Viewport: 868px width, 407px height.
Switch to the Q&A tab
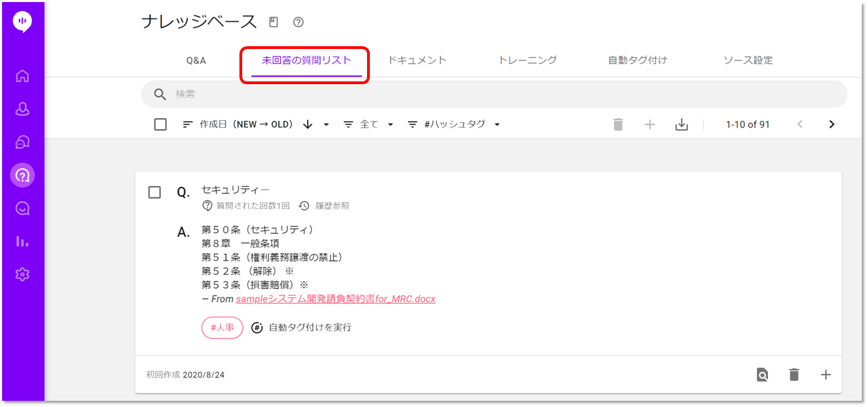click(x=196, y=61)
